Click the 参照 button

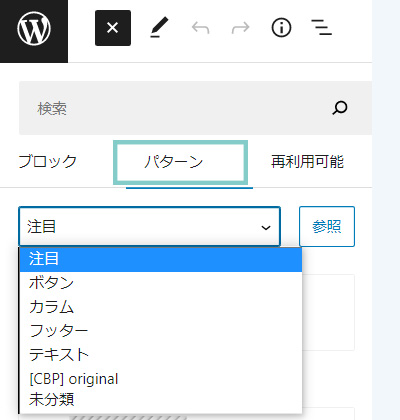pos(327,227)
